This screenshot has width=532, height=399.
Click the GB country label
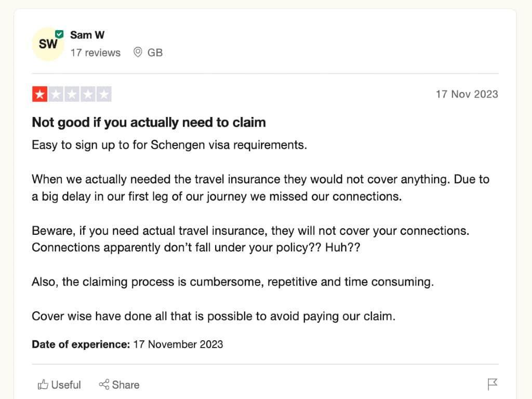point(155,52)
